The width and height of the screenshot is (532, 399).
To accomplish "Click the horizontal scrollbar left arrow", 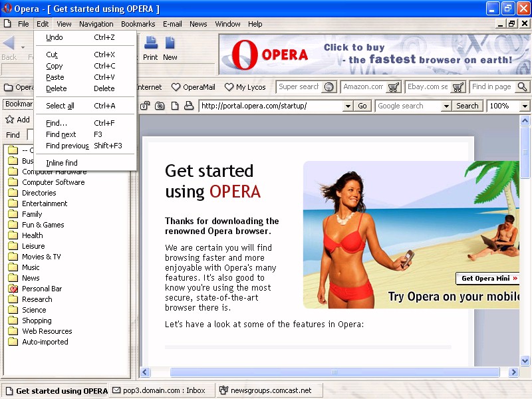I will [x=145, y=372].
